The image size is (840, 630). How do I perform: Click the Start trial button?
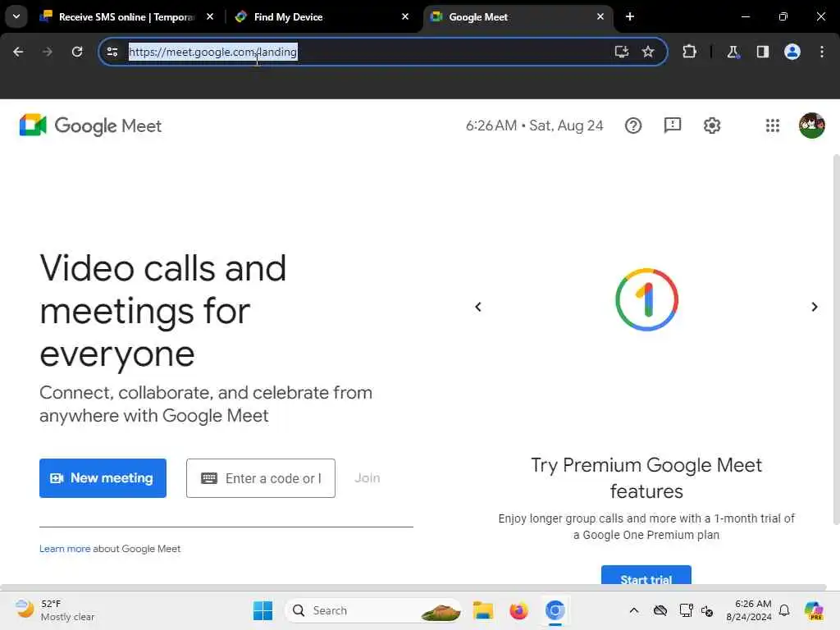pyautogui.click(x=646, y=575)
